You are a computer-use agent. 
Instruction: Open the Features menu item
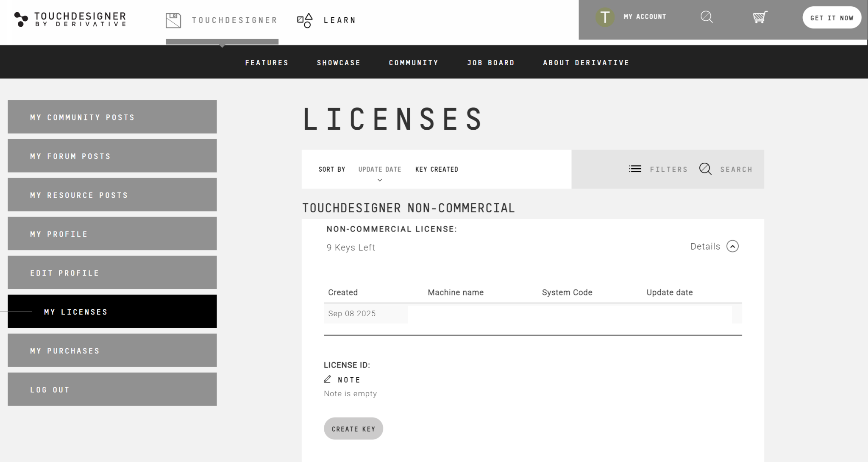point(267,63)
